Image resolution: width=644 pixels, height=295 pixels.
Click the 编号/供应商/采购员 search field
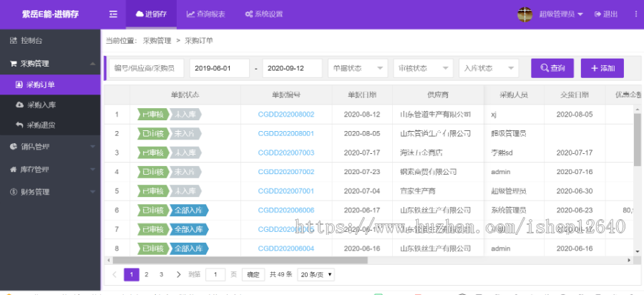146,68
